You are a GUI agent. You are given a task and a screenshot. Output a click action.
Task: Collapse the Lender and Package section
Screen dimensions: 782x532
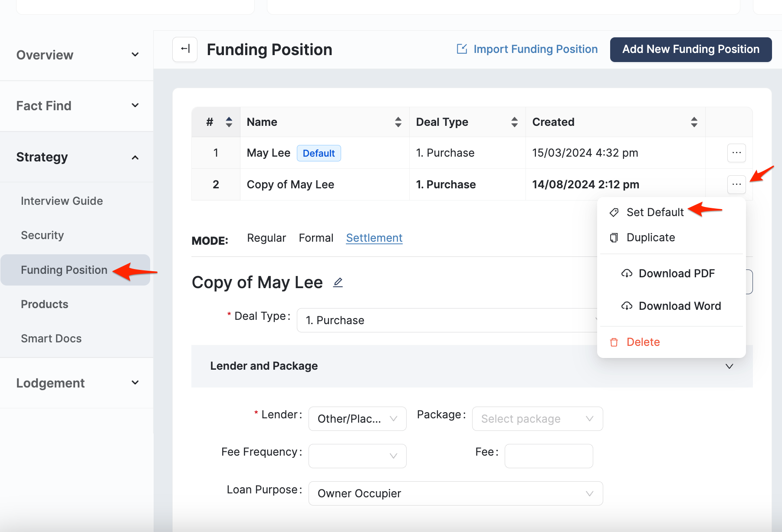pyautogui.click(x=729, y=366)
